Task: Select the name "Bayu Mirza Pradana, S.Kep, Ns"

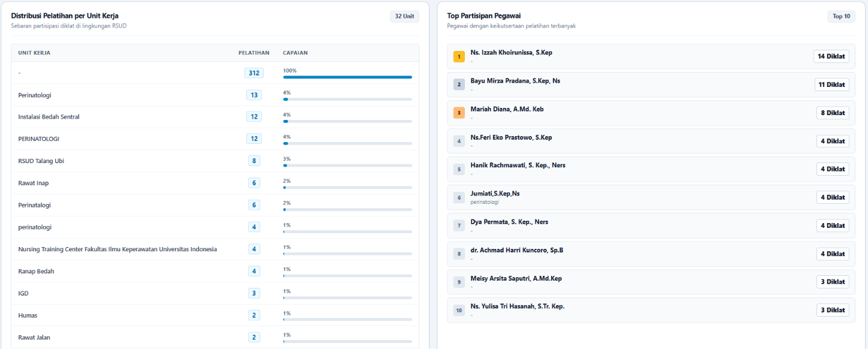Action: tap(516, 81)
